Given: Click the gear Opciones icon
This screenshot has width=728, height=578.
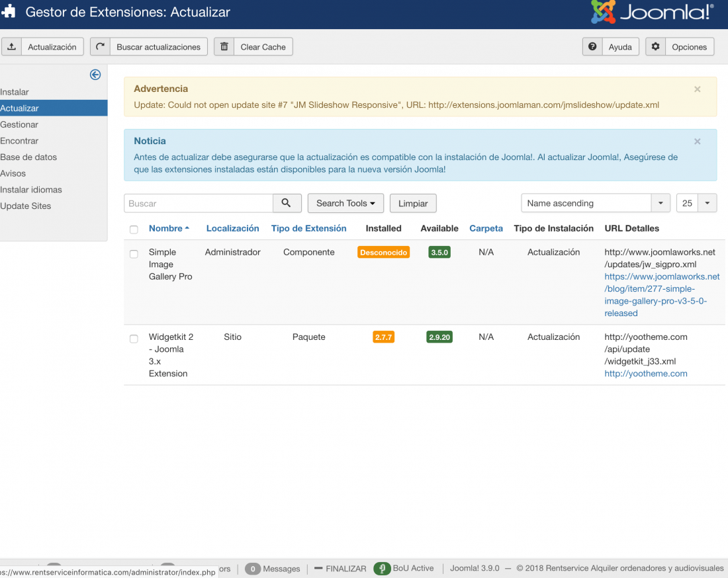Looking at the screenshot, I should [656, 47].
